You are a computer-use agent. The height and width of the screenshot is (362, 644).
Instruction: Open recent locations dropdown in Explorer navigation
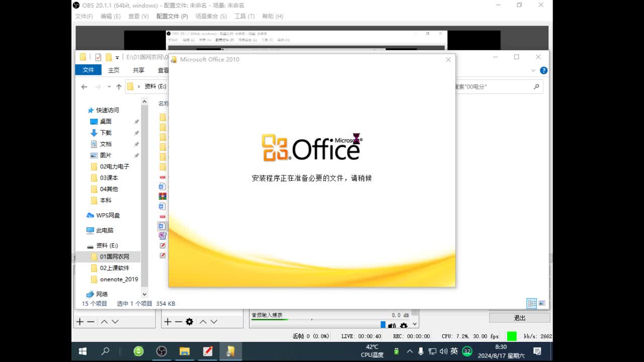109,86
